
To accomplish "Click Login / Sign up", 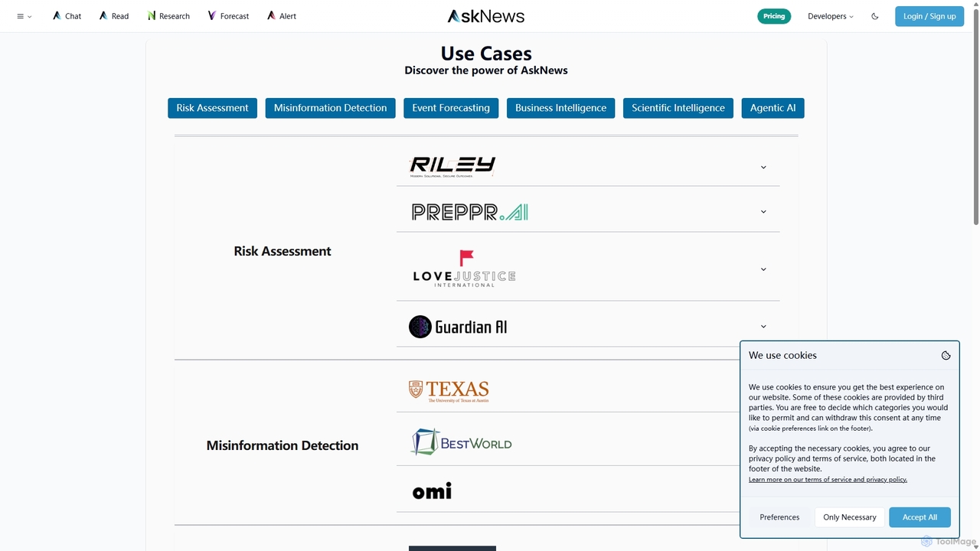I will tap(929, 16).
